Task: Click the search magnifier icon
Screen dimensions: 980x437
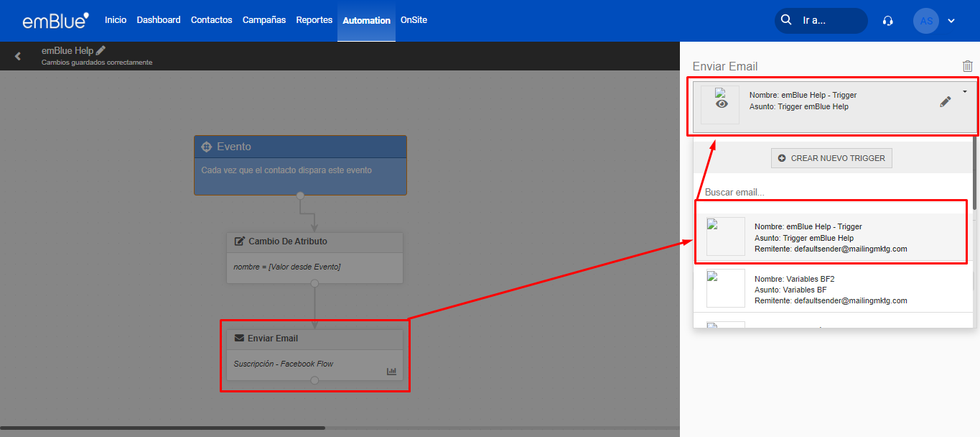Action: (x=786, y=20)
